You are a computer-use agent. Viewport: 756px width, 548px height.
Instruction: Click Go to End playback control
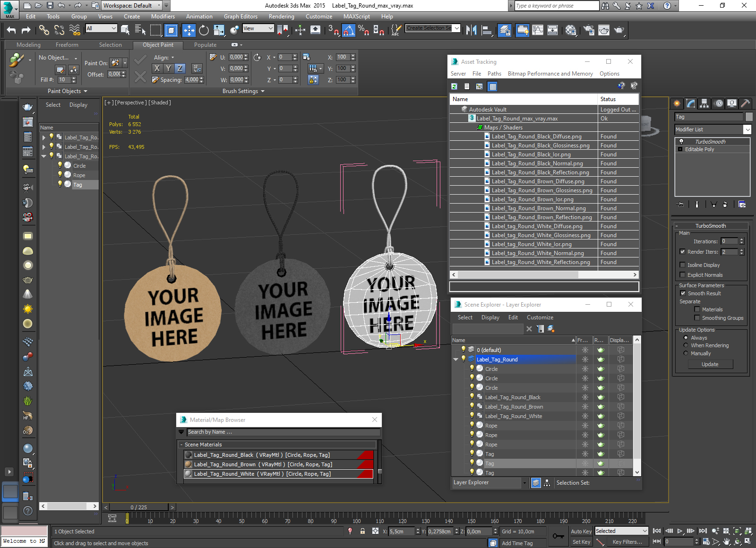(703, 531)
